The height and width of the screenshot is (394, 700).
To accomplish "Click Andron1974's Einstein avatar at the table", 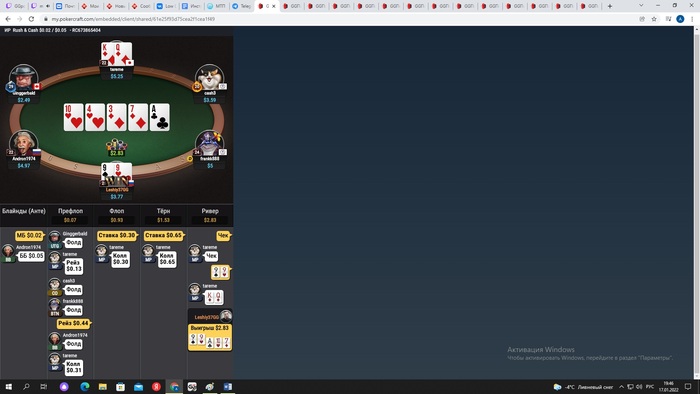I will [x=23, y=143].
